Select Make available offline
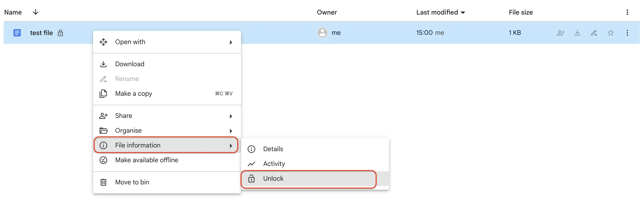 [167, 160]
